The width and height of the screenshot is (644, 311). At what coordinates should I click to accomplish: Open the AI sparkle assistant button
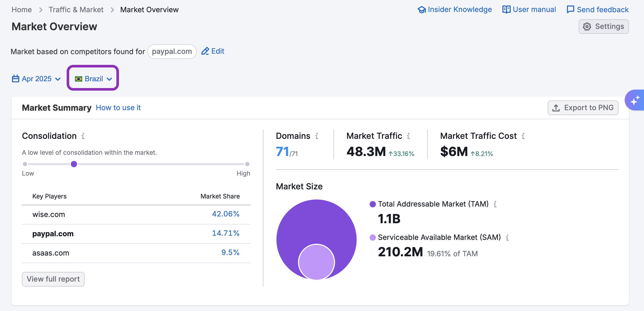click(x=635, y=100)
